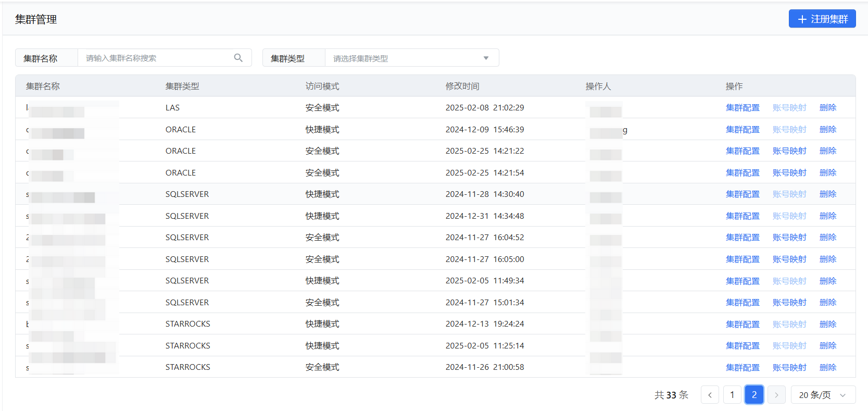Open account mapping for 15:01:34 SQLSERVER row
Screen dimensions: 868x411
(789, 303)
